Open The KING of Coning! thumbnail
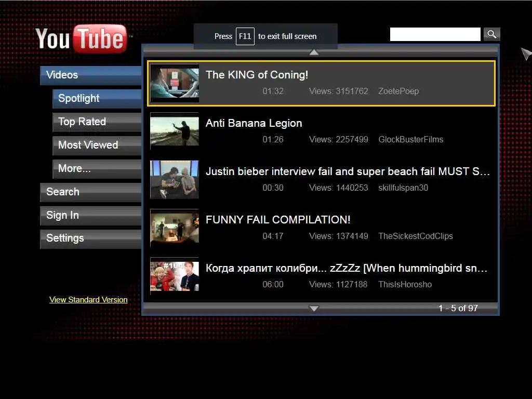 (x=175, y=83)
